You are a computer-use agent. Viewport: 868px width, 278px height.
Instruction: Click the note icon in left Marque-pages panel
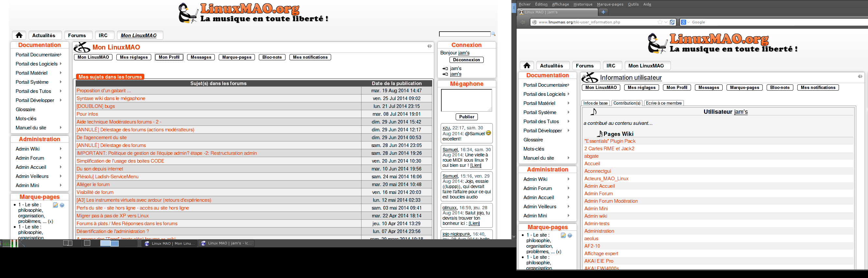pos(56,205)
